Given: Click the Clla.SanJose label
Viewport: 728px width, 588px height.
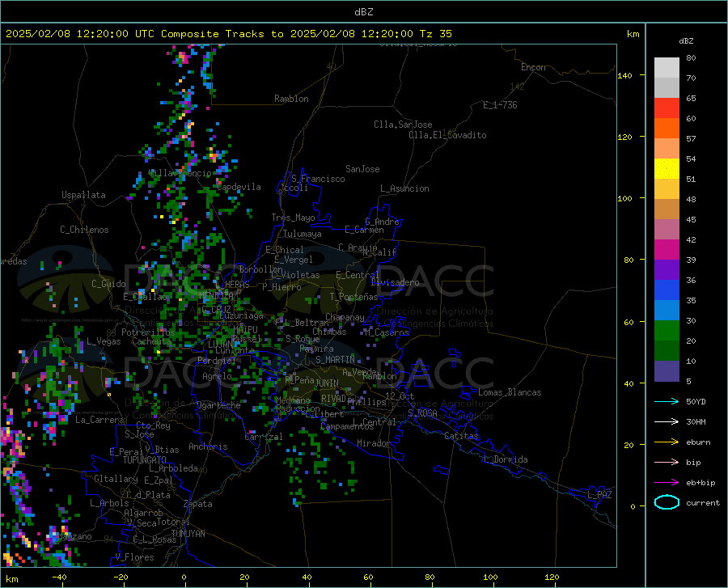Looking at the screenshot, I should coord(403,125).
